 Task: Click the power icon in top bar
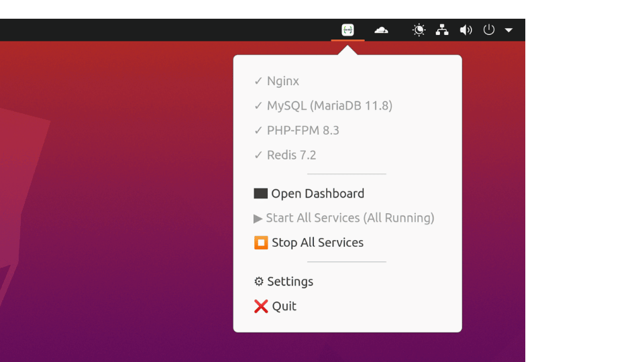tap(489, 30)
